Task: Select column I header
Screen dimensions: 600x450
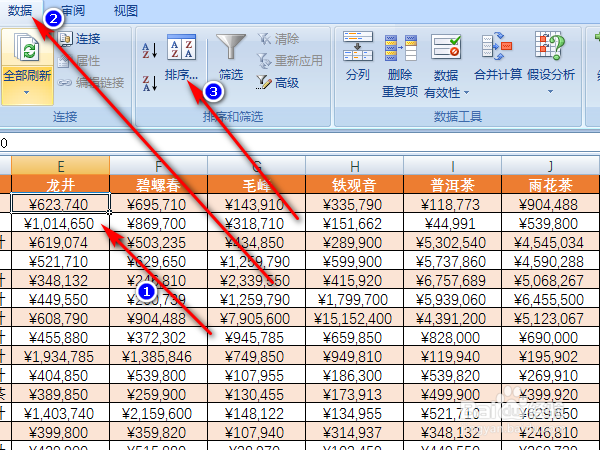Action: (452, 166)
